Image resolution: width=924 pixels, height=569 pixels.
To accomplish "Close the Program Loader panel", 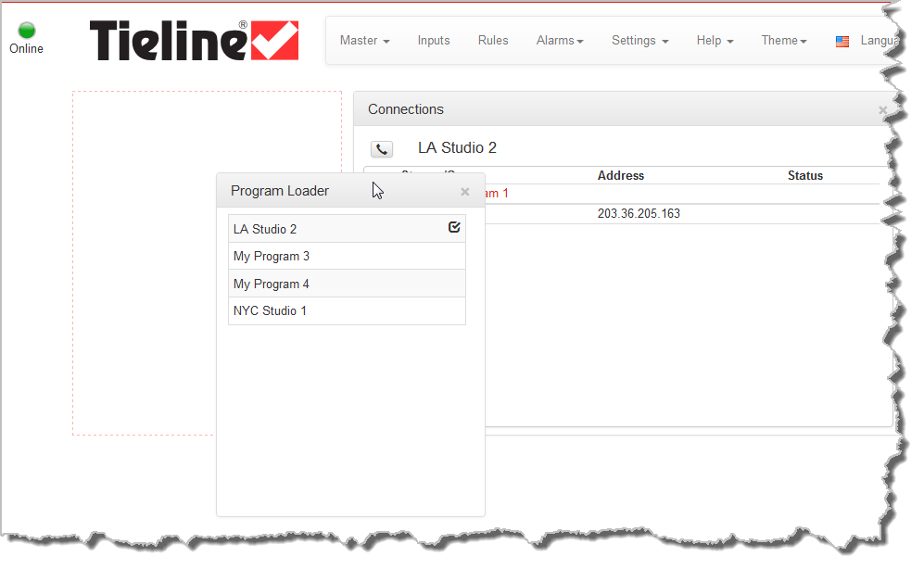I will pos(465,192).
